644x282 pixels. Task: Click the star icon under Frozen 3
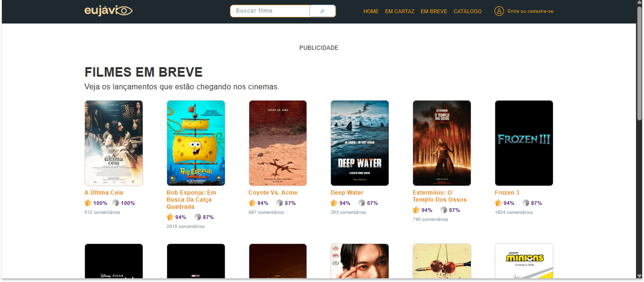point(498,203)
